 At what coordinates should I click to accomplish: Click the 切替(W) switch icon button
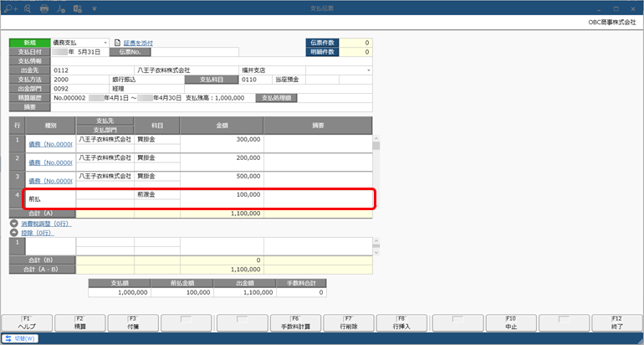pyautogui.click(x=20, y=339)
